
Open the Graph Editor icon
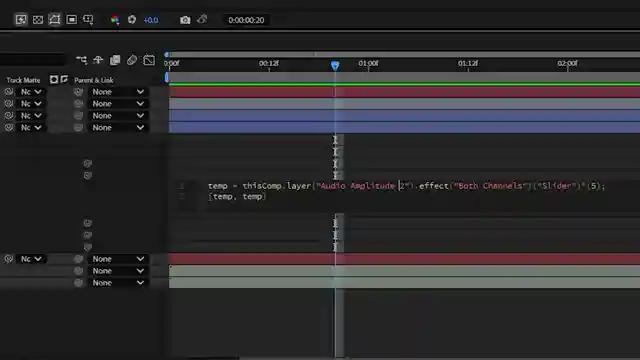(149, 60)
